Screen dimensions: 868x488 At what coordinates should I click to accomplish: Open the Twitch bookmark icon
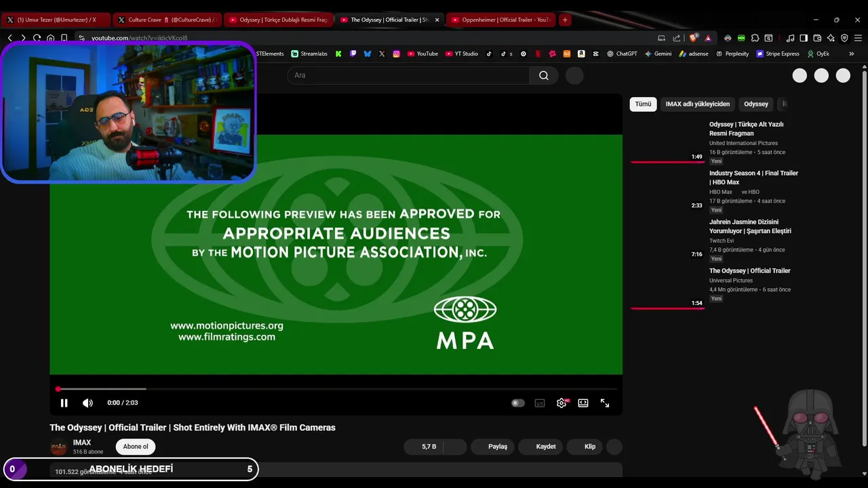pos(353,54)
